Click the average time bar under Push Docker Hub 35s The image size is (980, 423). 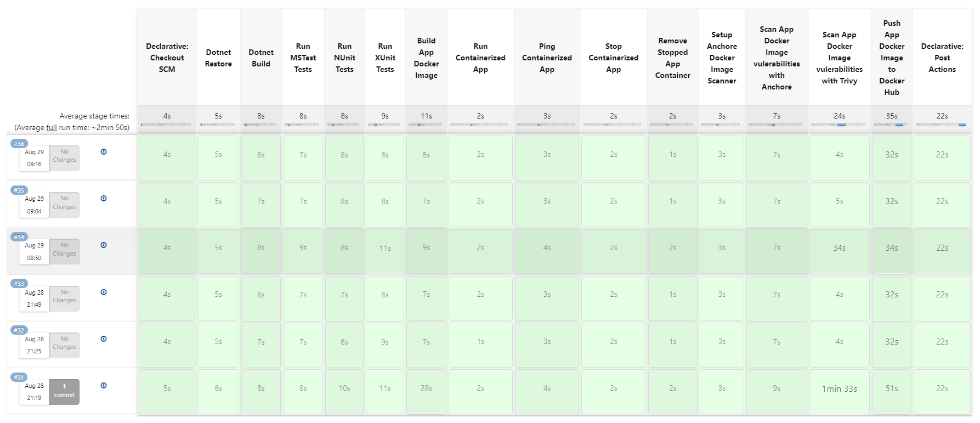click(892, 125)
